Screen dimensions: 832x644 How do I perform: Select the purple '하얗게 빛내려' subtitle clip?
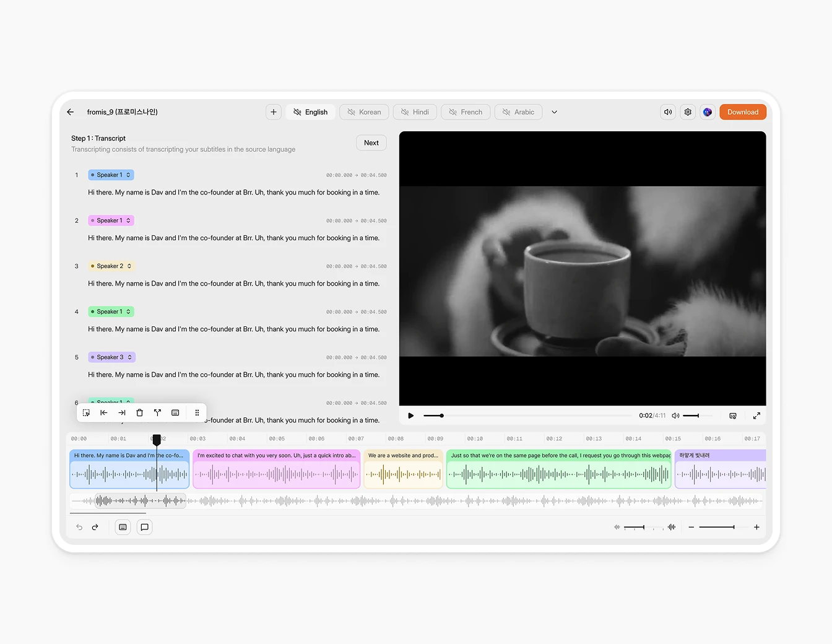pyautogui.click(x=721, y=469)
